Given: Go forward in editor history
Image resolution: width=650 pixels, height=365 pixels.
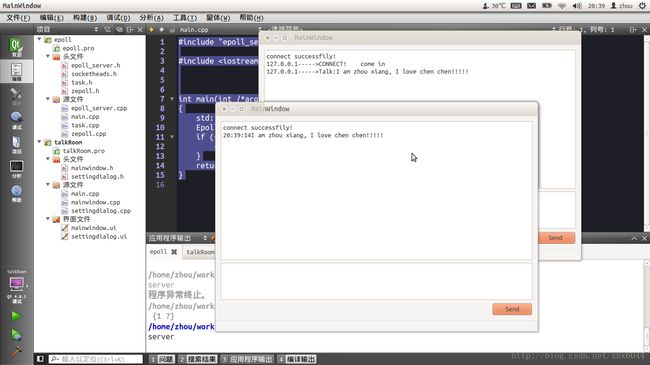Looking at the screenshot, I should click(162, 29).
